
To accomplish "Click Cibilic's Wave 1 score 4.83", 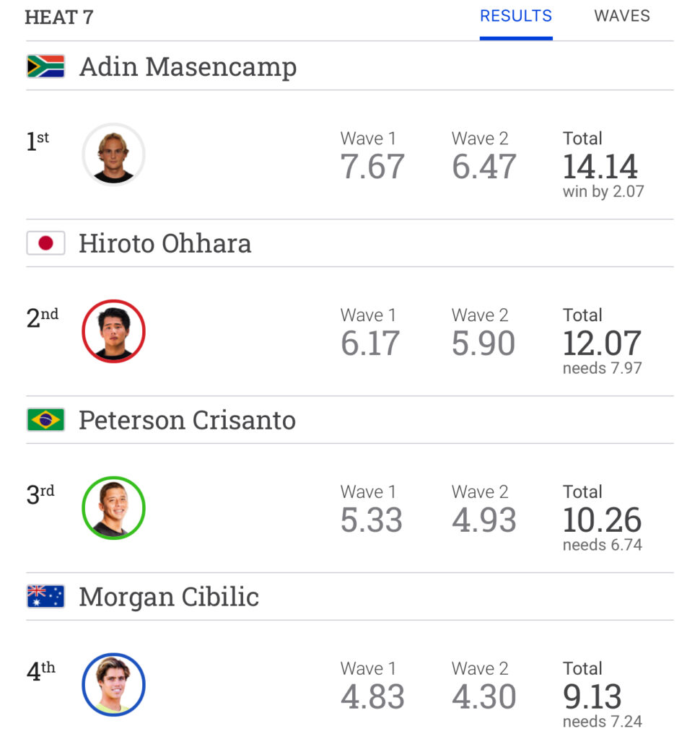I will pos(372,696).
